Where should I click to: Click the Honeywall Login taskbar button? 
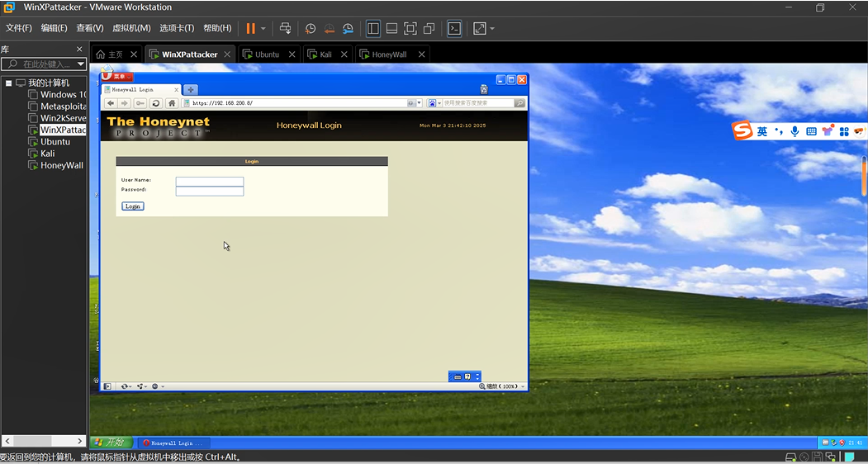tap(173, 443)
